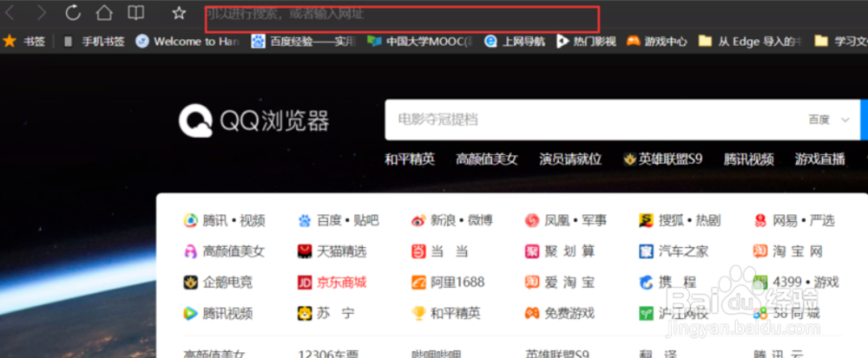This screenshot has height=358, width=868.
Task: Click the play icon beside 腾讯视频 in grid
Action: click(x=190, y=314)
